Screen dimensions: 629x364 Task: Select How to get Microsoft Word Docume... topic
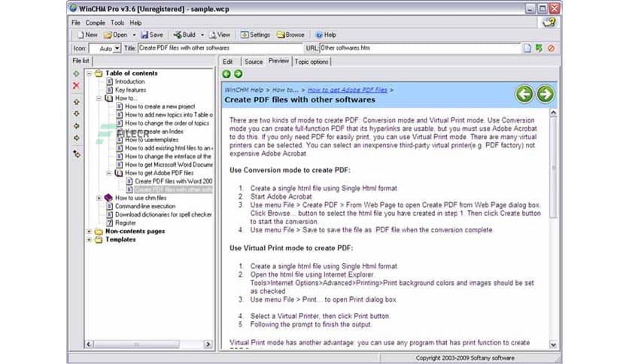[169, 165]
